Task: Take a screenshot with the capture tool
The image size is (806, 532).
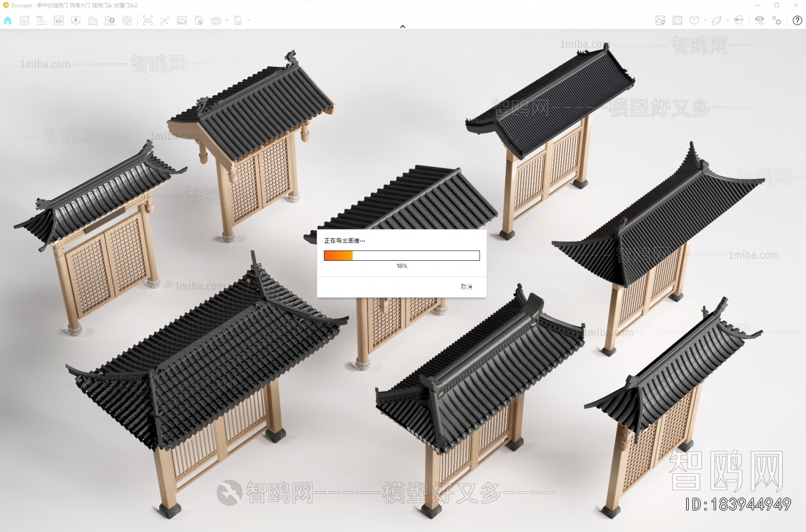Action: pos(148,21)
